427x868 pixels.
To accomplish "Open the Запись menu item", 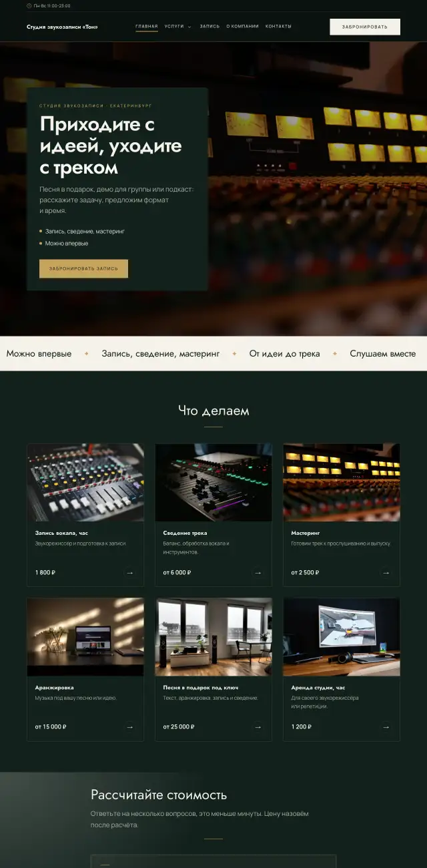I will (209, 27).
